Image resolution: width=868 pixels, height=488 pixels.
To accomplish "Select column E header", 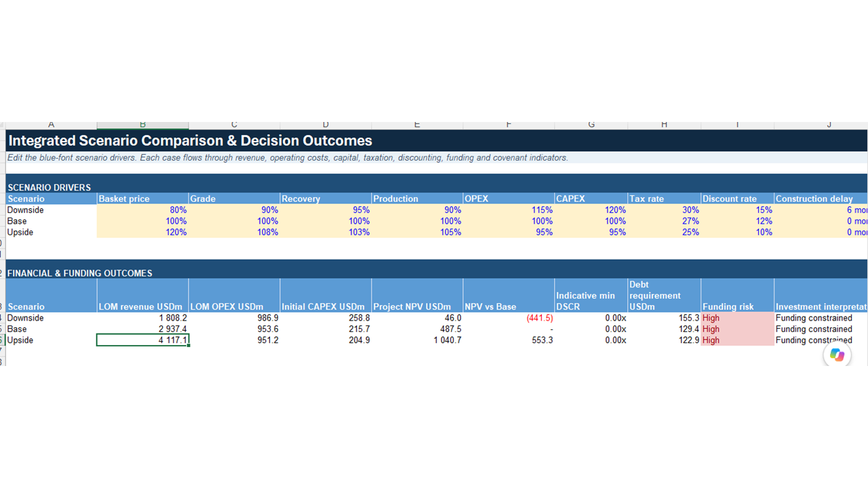I will (x=417, y=125).
